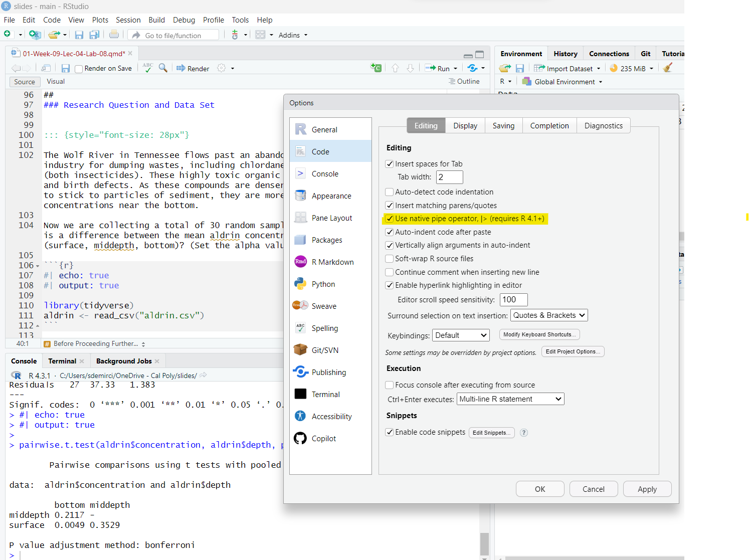Click the Apply button
Viewport: 749px width, 560px height.
(647, 489)
